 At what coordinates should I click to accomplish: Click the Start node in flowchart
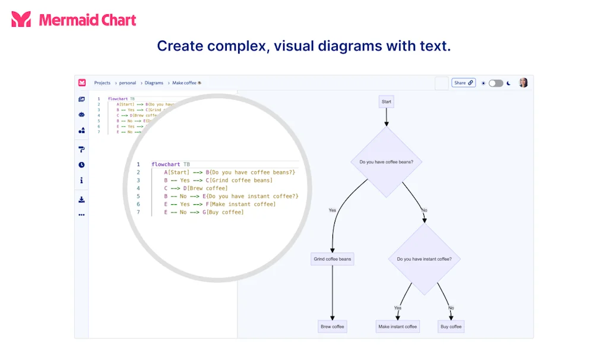pos(387,102)
